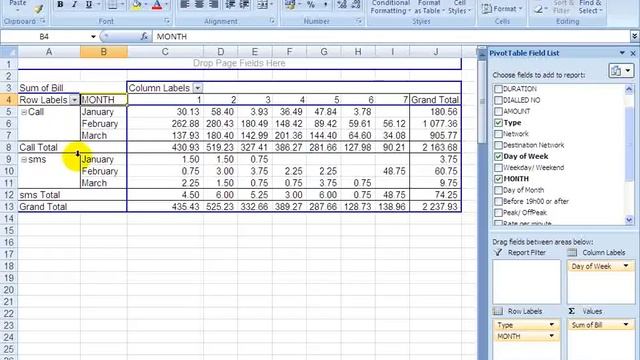Apply percent style with % icon
Image resolution: width=640 pixels, height=360 pixels.
311,4
